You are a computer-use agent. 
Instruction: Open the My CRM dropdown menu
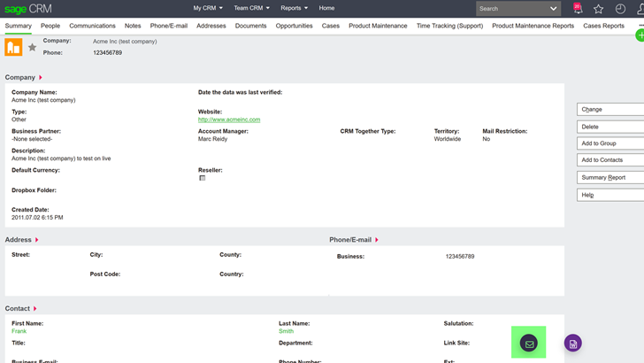[x=208, y=8]
